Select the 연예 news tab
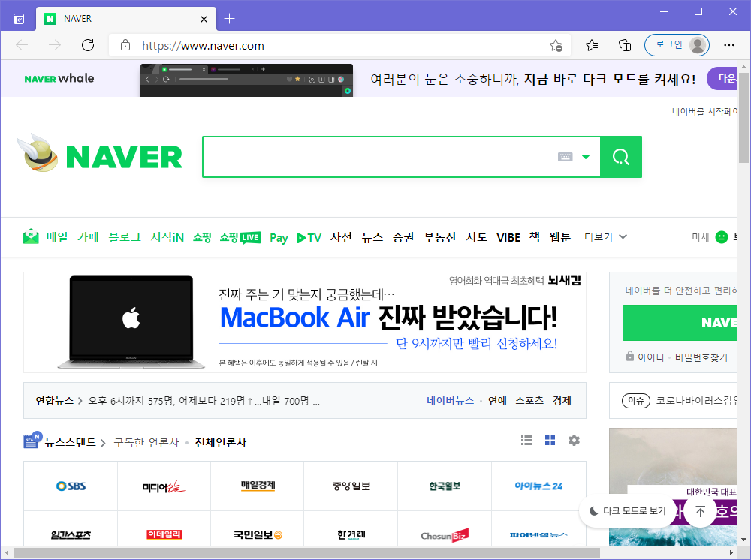This screenshot has width=751, height=560. click(497, 401)
